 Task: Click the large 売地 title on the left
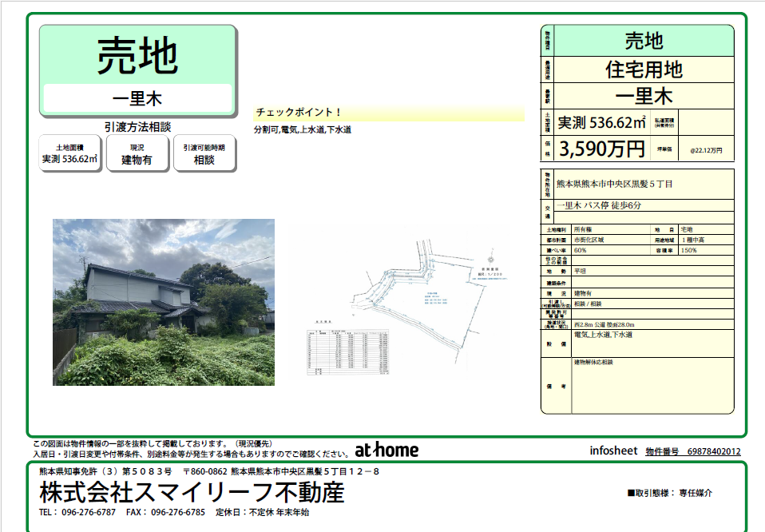tap(137, 56)
